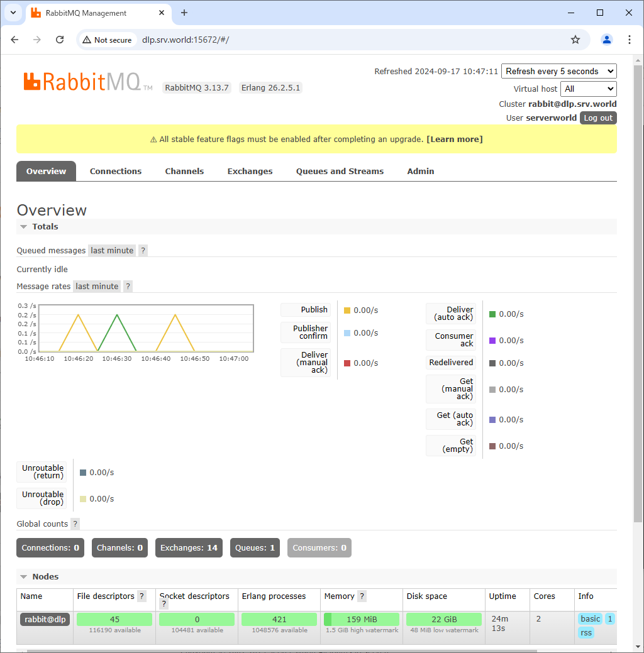Change Queued messages last minute range
The height and width of the screenshot is (653, 644).
point(112,250)
